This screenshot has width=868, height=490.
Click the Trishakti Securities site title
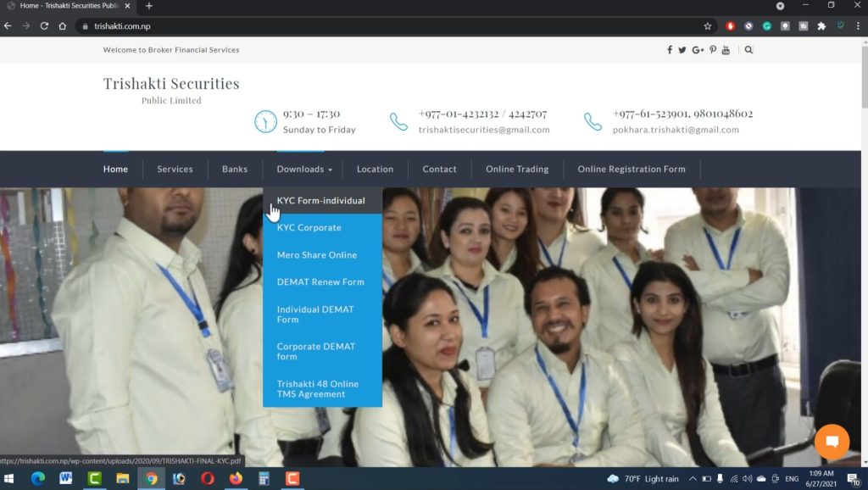171,84
